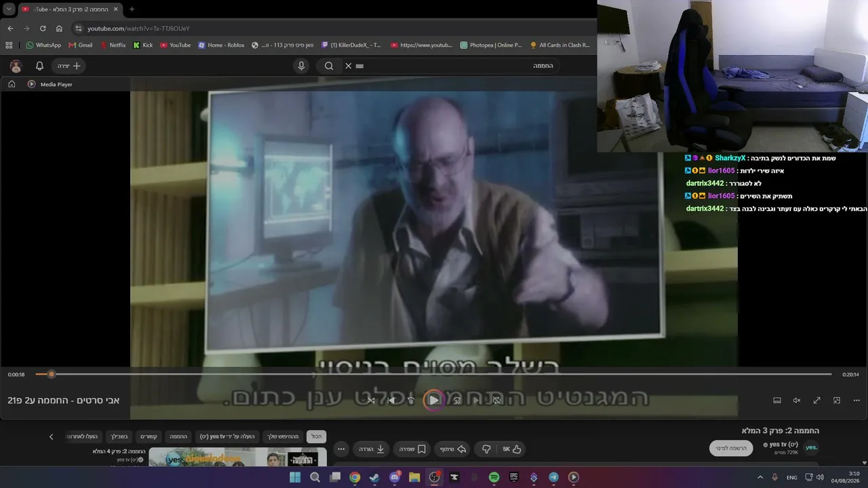Like the video with thumbs up
Image resolution: width=868 pixels, height=488 pixels.
512,449
